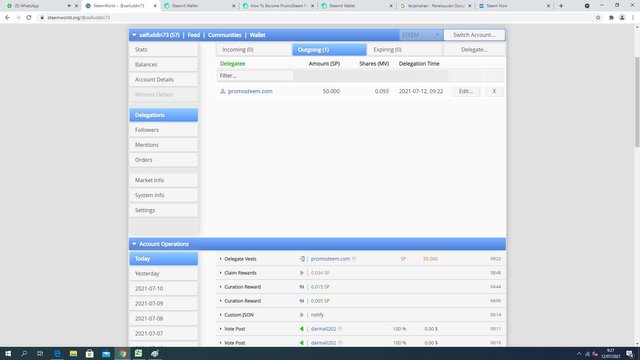Select the Outgoing (1) tab
Viewport: 640px width, 360px height.
click(329, 49)
